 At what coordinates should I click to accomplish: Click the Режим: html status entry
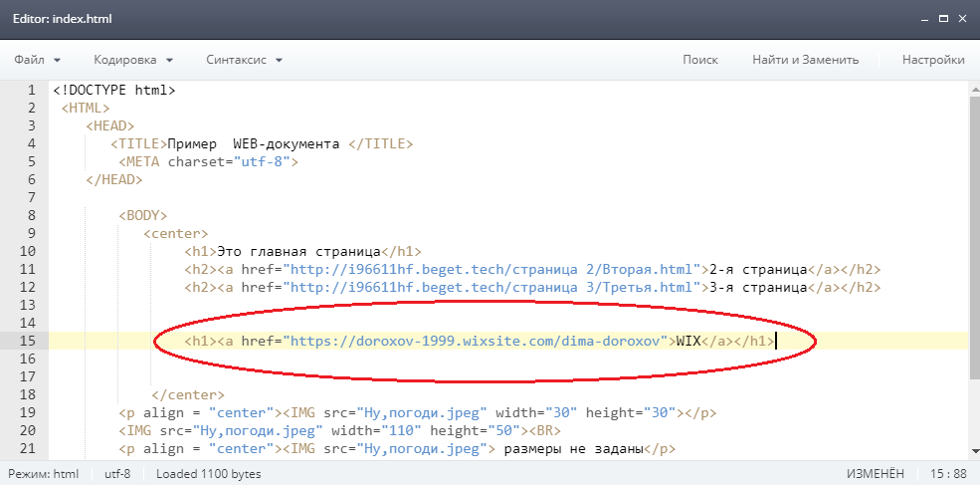44,474
